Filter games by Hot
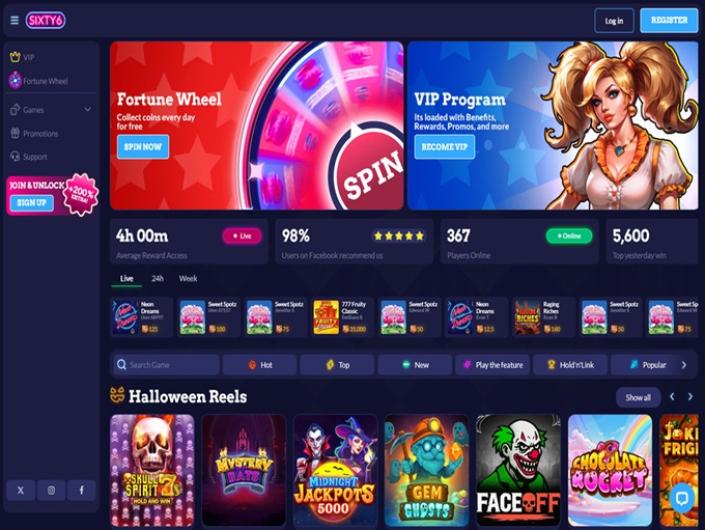Viewport: 705px width, 530px height. (260, 365)
